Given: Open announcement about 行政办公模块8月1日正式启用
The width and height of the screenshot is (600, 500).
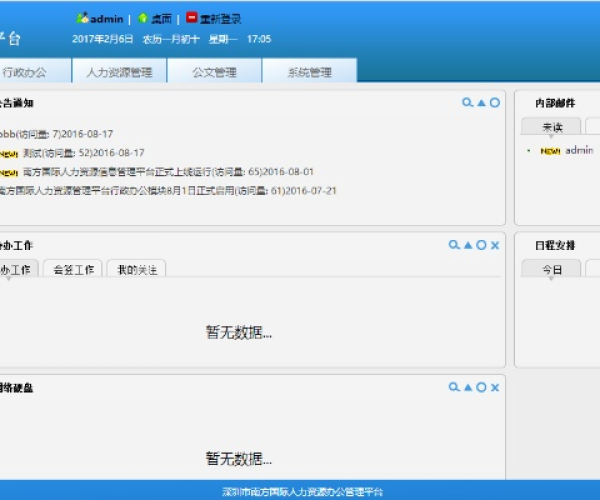Looking at the screenshot, I should coord(168,191).
